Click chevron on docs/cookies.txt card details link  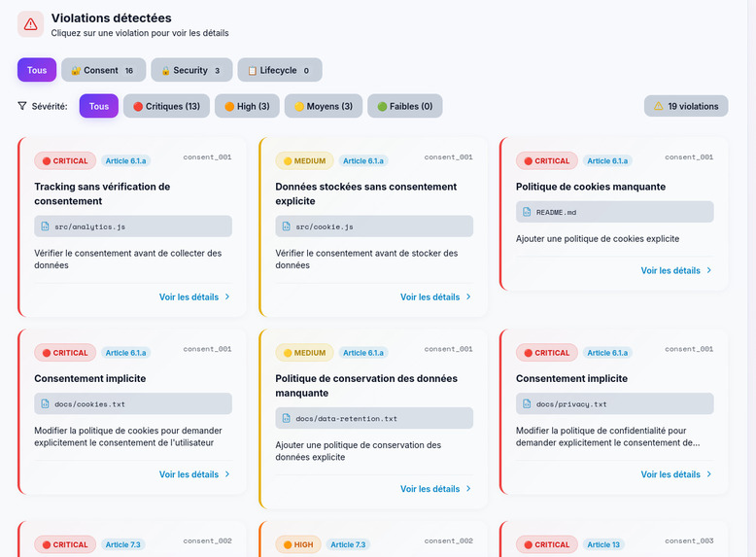tap(227, 474)
